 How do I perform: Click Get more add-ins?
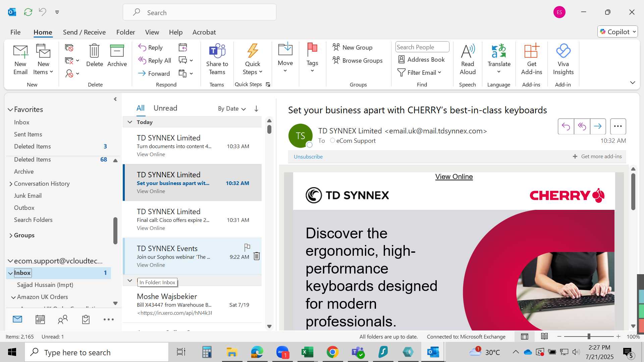(x=597, y=157)
